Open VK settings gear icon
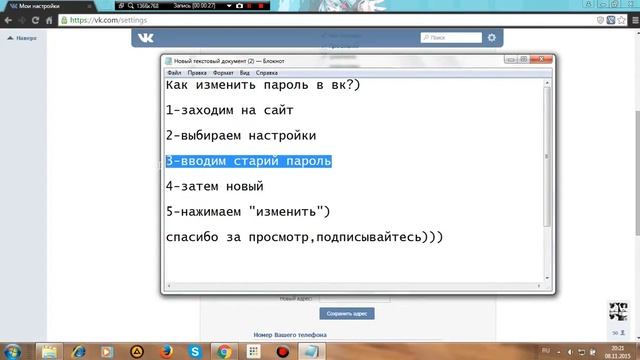This screenshot has height=360, width=640. (x=492, y=38)
